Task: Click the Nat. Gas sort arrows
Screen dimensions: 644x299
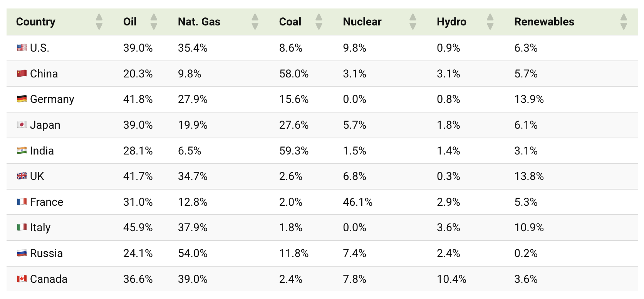Action: 255,22
